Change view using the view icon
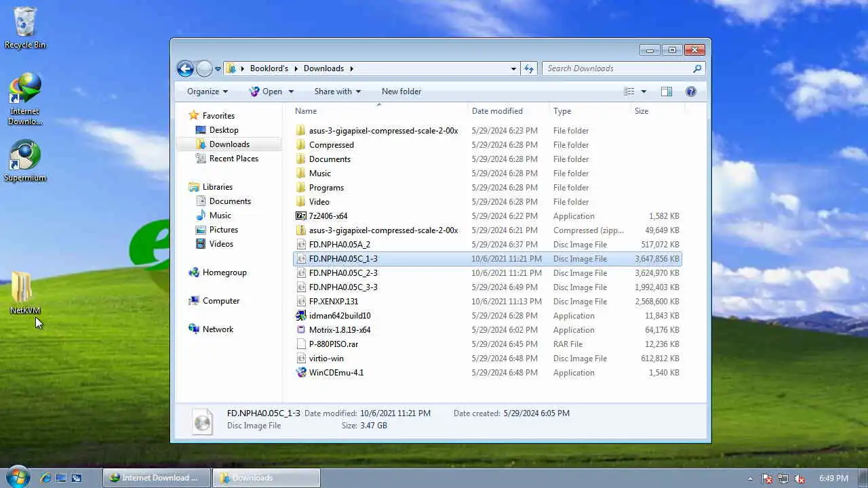 coord(629,91)
